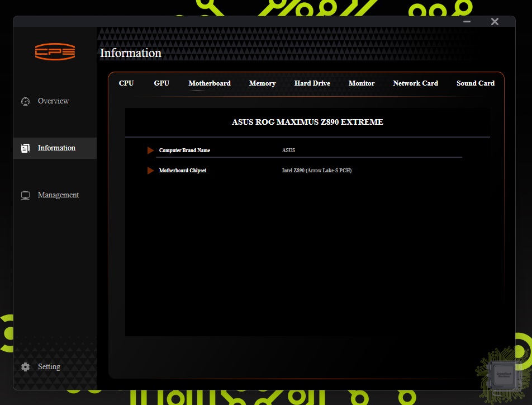The image size is (532, 405).
Task: Switch to the CPU tab
Action: [126, 83]
